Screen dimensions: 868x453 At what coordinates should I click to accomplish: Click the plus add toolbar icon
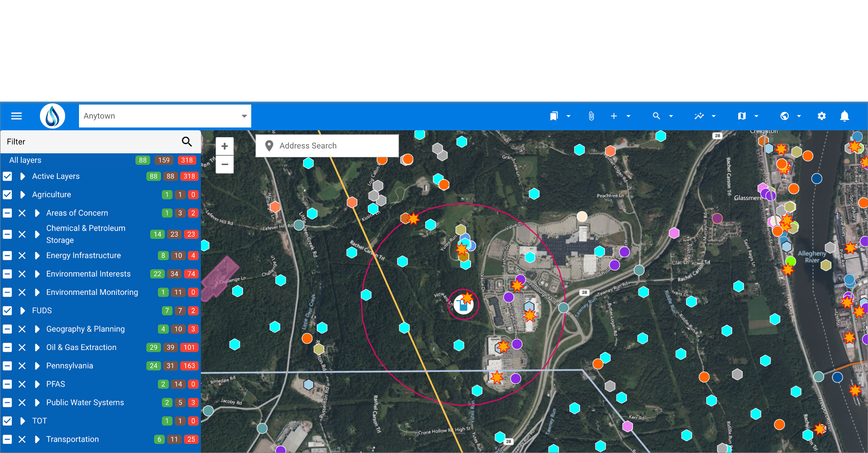(614, 116)
